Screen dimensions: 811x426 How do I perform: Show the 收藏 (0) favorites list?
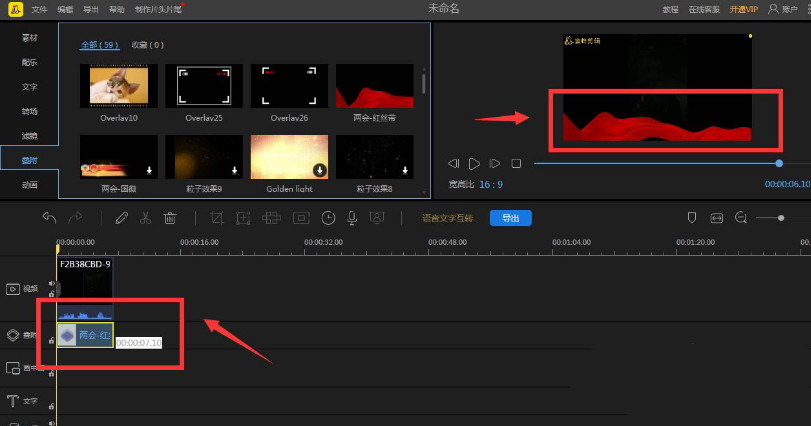(147, 45)
